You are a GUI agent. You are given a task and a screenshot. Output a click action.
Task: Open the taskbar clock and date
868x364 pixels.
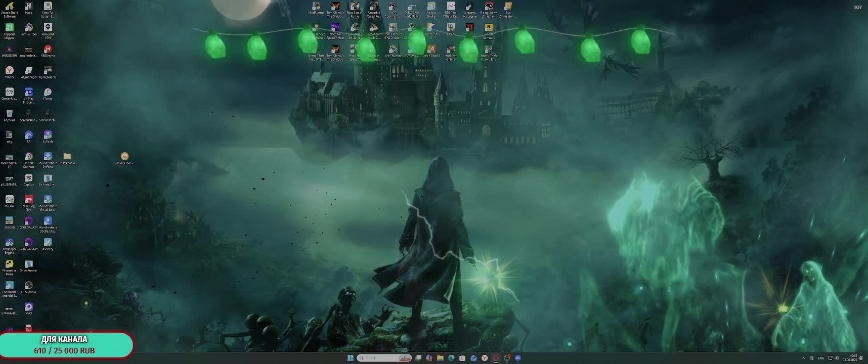pyautogui.click(x=850, y=358)
